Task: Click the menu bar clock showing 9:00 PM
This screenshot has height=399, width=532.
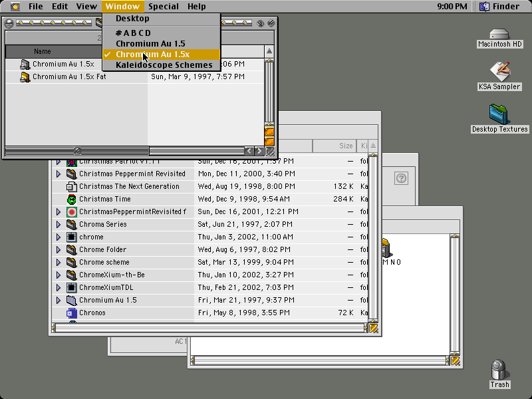Action: coord(452,7)
